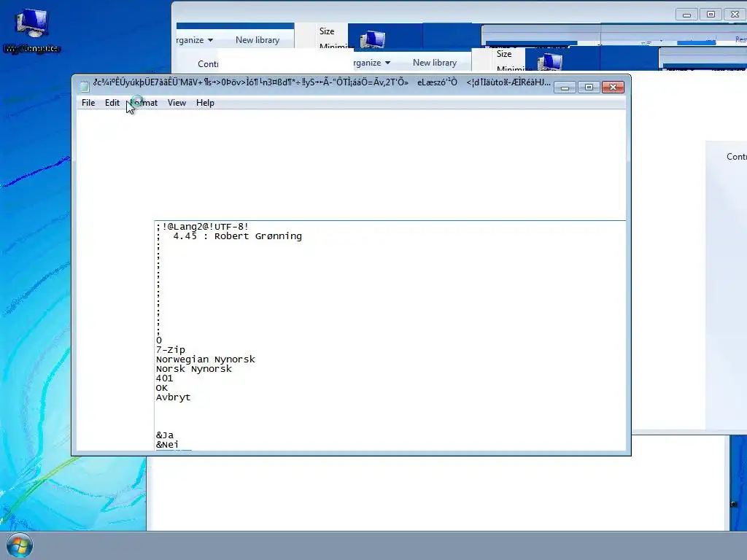Click the '&Nei' text line
747x560 pixels.
click(167, 445)
